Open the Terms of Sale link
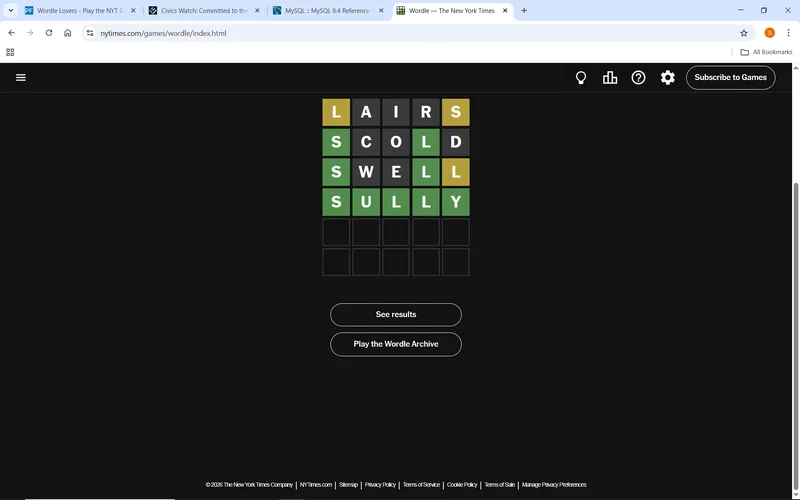The image size is (800, 500). (499, 485)
